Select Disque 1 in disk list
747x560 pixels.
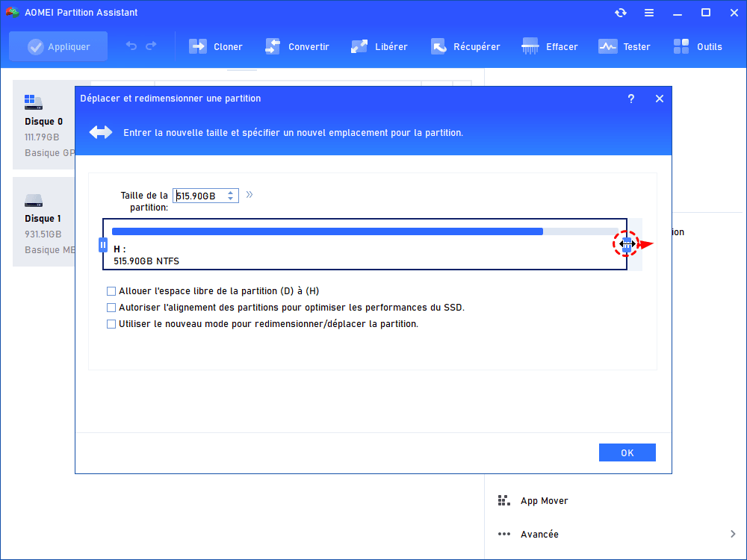click(44, 222)
